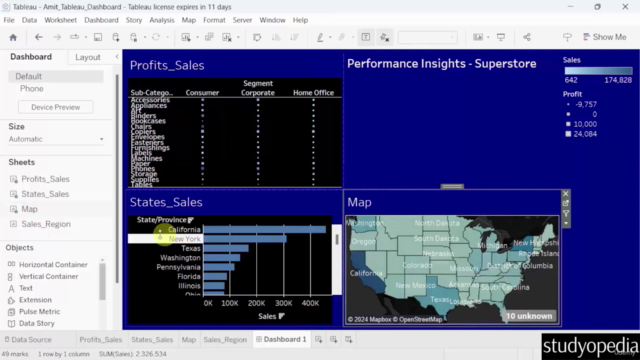
Task: Click the Sort Descending icon
Action: point(294,37)
